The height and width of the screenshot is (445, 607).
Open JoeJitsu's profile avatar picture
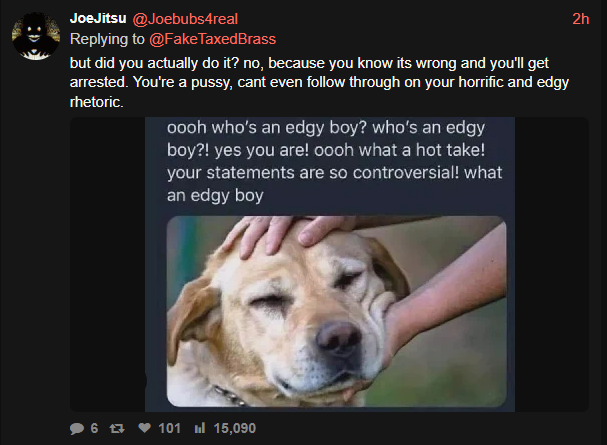36,36
